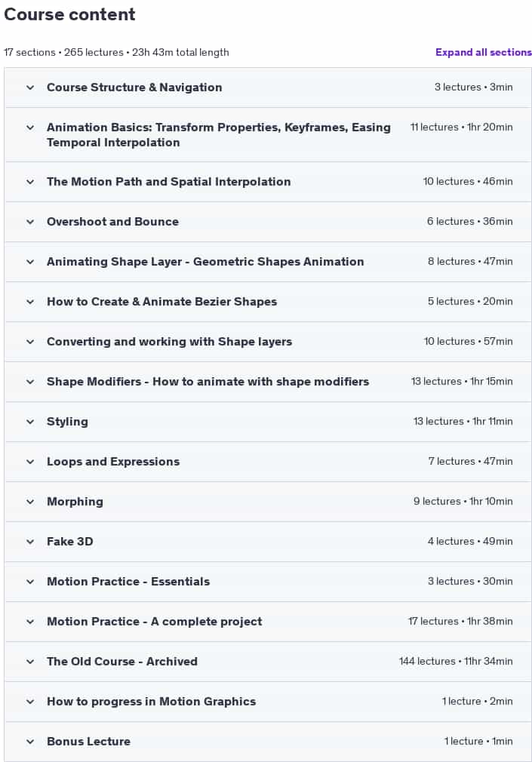Image resolution: width=532 pixels, height=762 pixels.
Task: Toggle the Converting and working with Shape layers chevron
Action: pos(30,342)
